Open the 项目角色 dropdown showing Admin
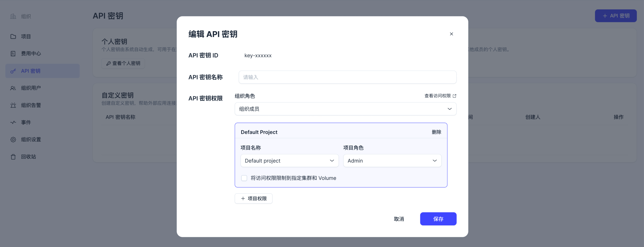 (x=392, y=161)
